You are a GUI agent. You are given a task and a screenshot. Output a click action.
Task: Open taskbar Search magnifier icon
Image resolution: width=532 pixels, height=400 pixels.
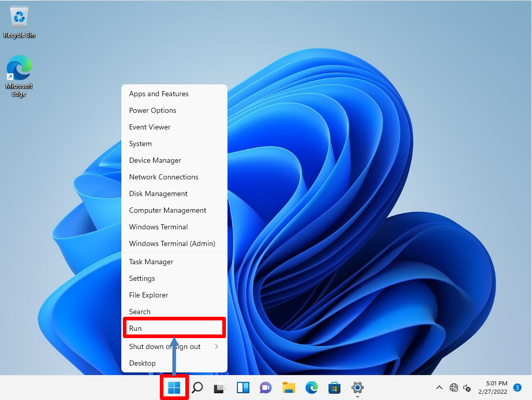click(197, 388)
